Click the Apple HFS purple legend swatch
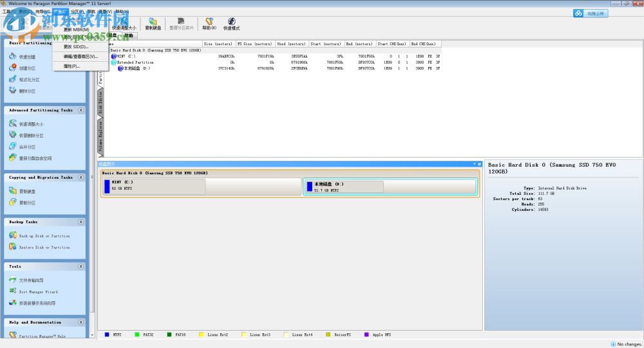644x348 pixels. tap(366, 334)
